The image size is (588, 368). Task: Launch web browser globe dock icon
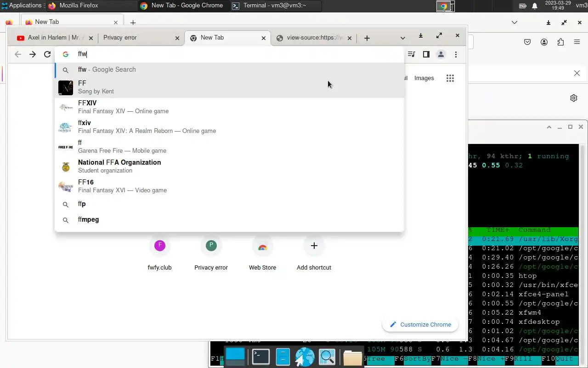point(305,357)
